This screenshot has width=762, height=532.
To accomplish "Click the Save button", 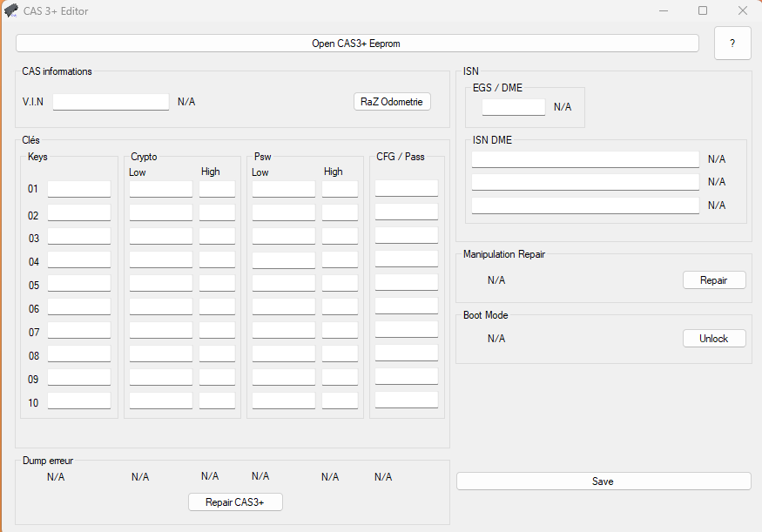I will (604, 481).
